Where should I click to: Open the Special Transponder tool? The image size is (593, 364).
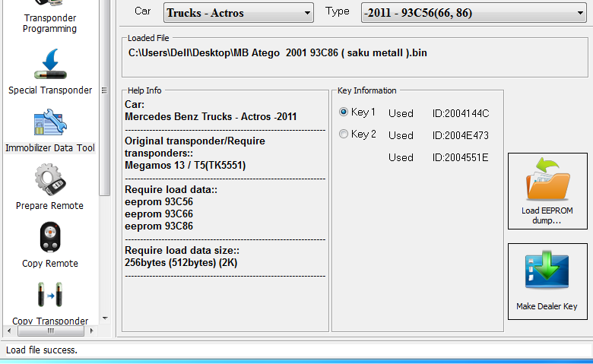coord(50,71)
